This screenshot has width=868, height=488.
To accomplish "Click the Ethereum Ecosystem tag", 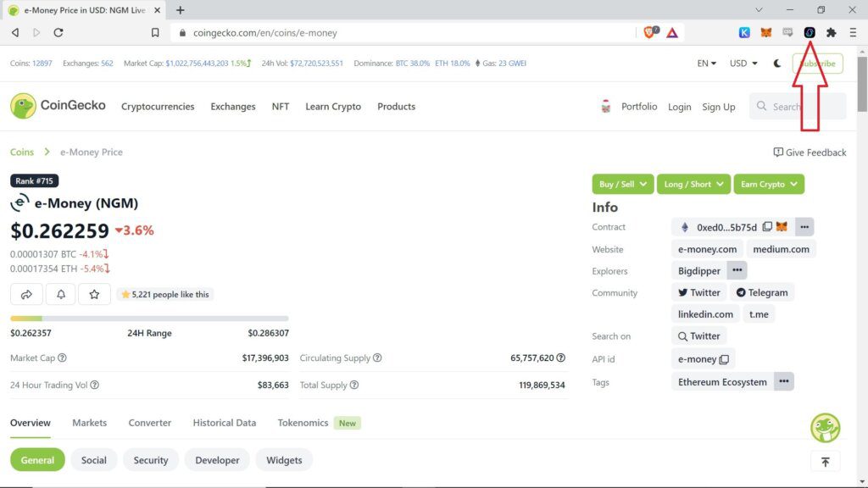I will point(722,382).
